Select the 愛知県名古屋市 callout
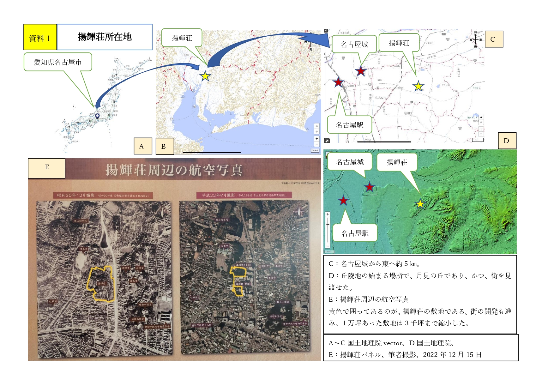Viewport: 554px width, 392px height. (x=58, y=62)
